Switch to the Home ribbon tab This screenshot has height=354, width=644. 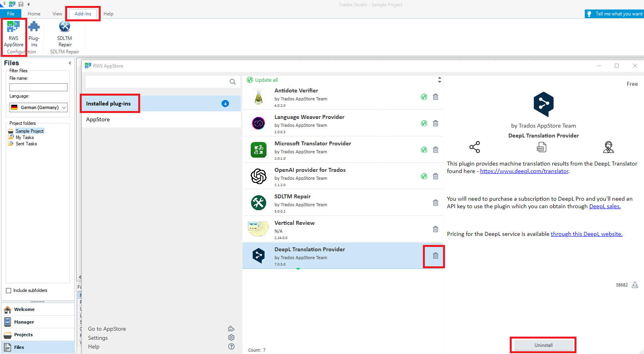pos(34,14)
